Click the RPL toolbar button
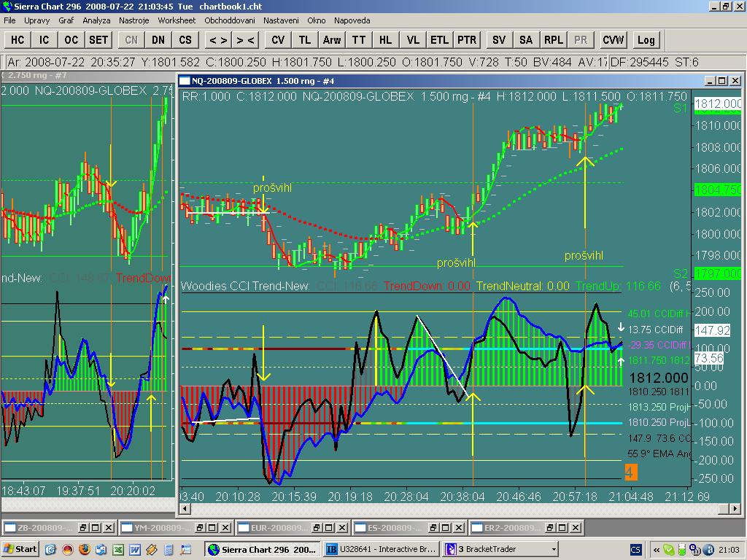 pyautogui.click(x=554, y=40)
